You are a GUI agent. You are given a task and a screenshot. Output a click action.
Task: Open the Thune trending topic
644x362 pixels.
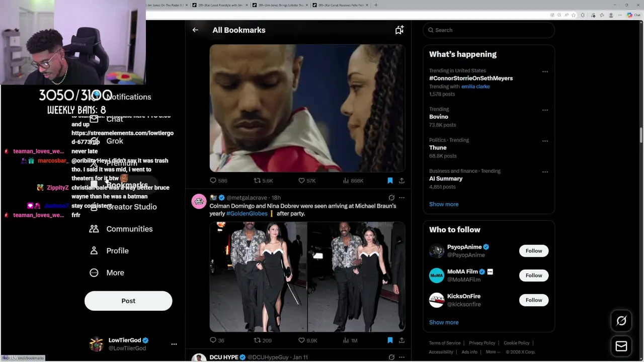point(438,148)
